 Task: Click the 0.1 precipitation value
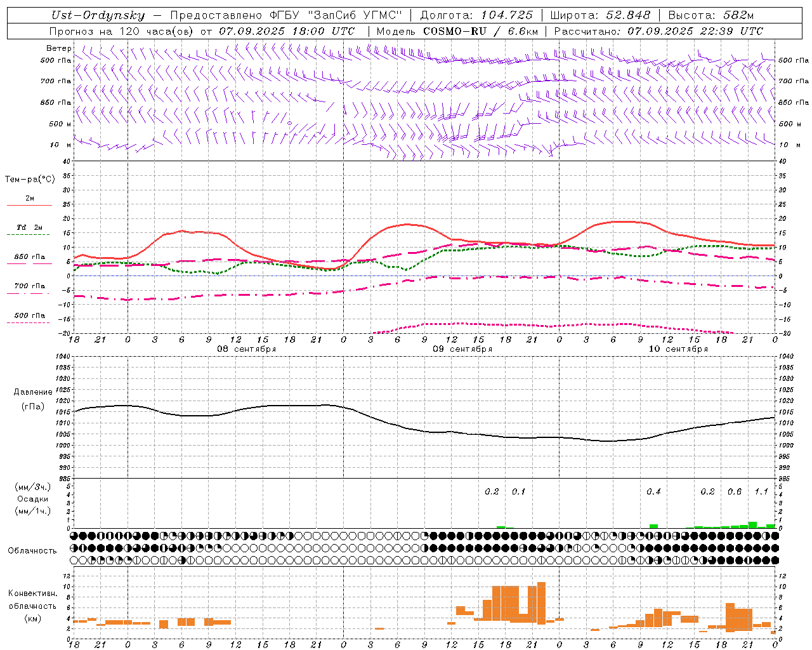point(519,492)
